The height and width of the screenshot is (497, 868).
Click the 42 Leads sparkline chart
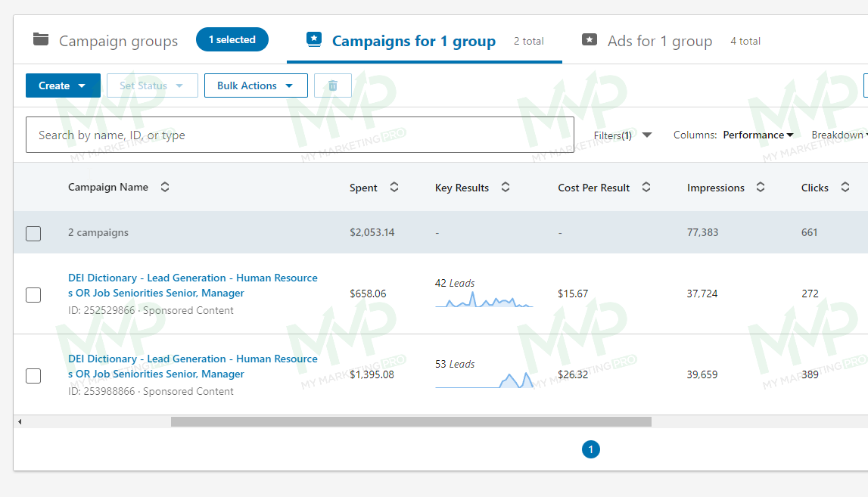(x=484, y=300)
